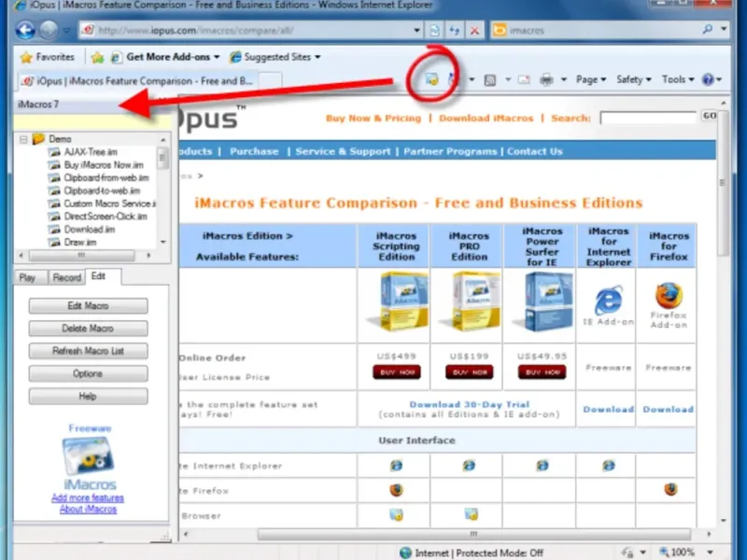Click the Delete Macro button
Viewport: 747px width, 560px height.
tap(88, 329)
